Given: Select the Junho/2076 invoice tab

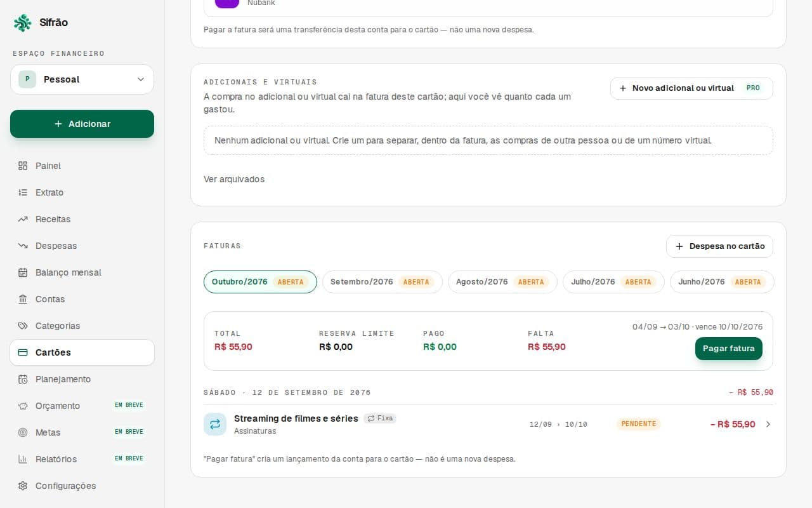Looking at the screenshot, I should pyautogui.click(x=722, y=282).
